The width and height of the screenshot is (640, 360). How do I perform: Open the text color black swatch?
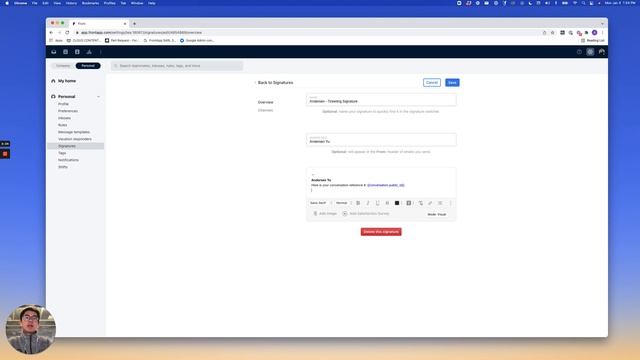point(397,203)
